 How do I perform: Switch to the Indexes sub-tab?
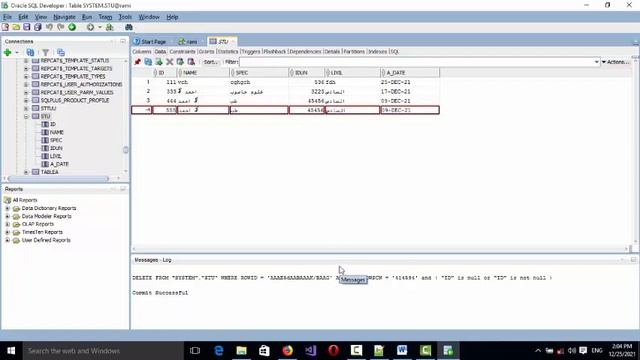[378, 52]
